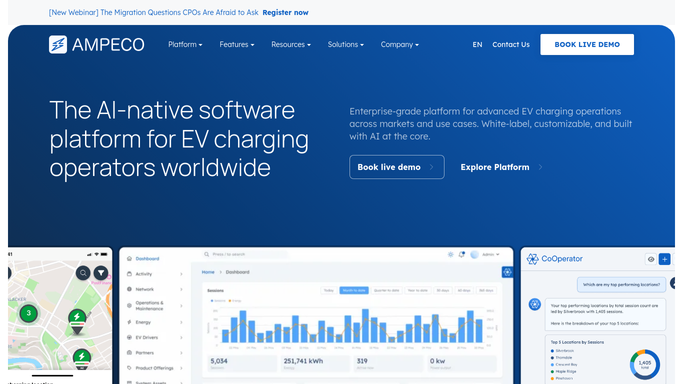Select the Today range chip

click(328, 290)
